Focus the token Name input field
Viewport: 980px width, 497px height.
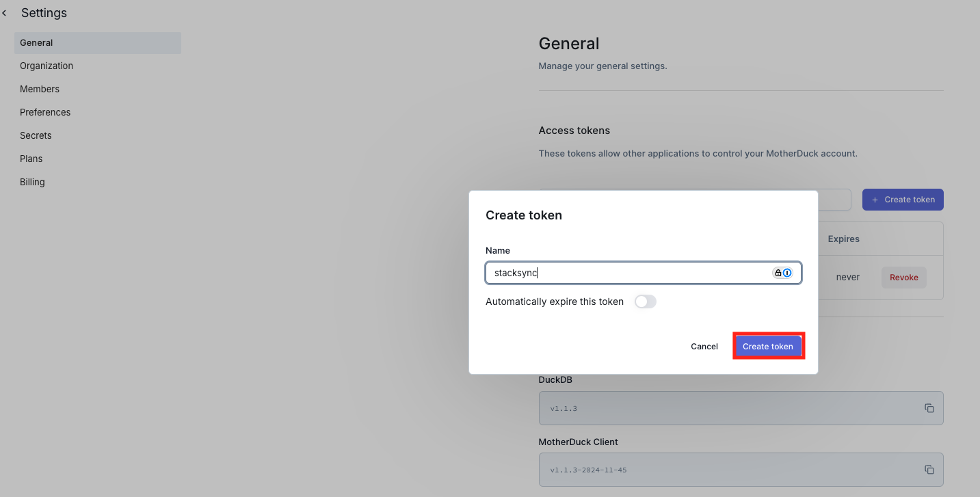(x=629, y=273)
